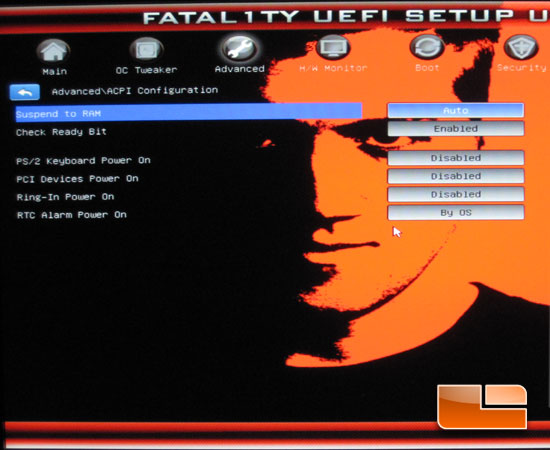Open the Check Ready Bit Enabled dropdown

coord(456,129)
